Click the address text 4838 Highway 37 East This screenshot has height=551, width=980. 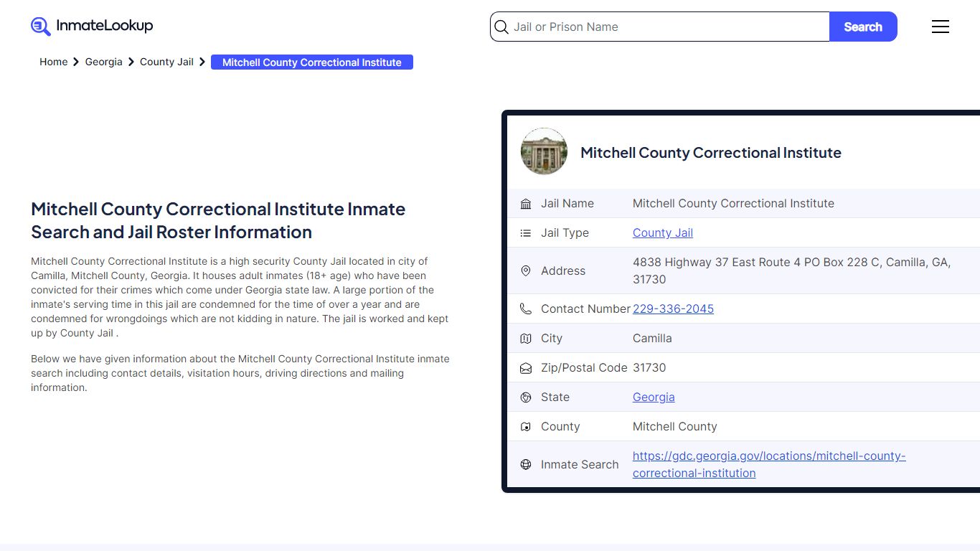point(792,270)
